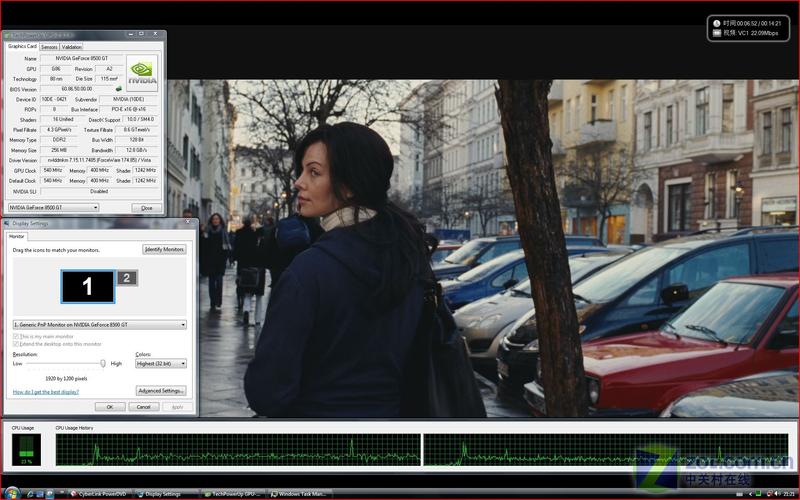800x500 pixels.
Task: Click the Name field 'NVIDIA GeForce 8500 GT'
Action: 82,58
